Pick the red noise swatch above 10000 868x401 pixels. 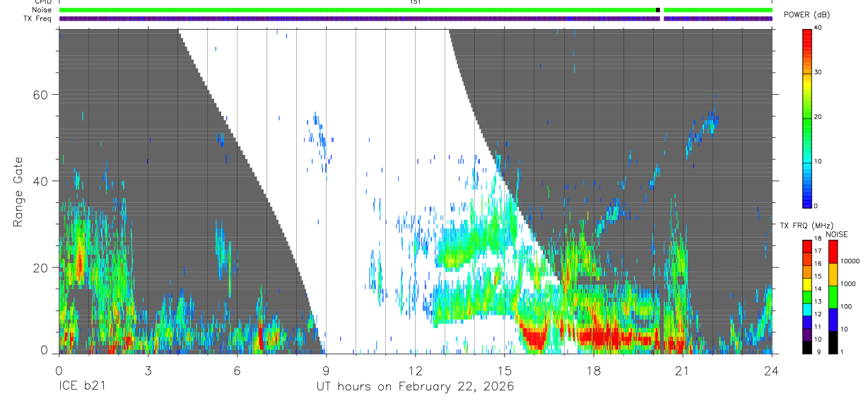[x=833, y=252]
